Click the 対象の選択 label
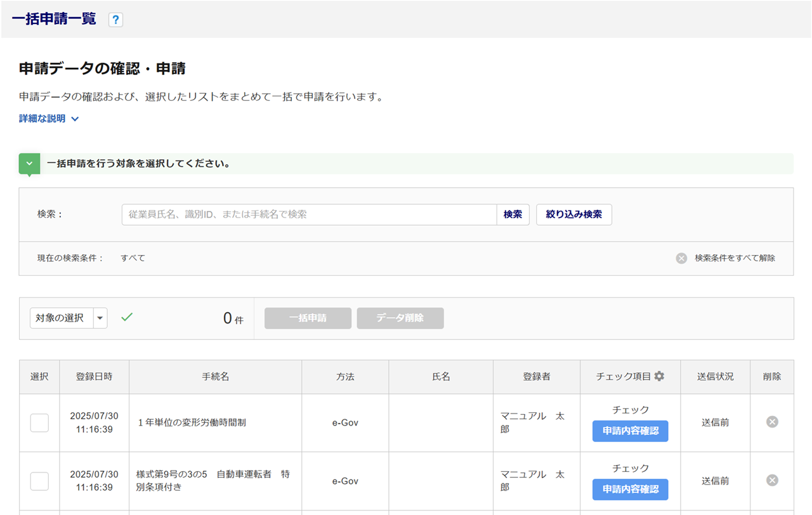 pos(60,318)
